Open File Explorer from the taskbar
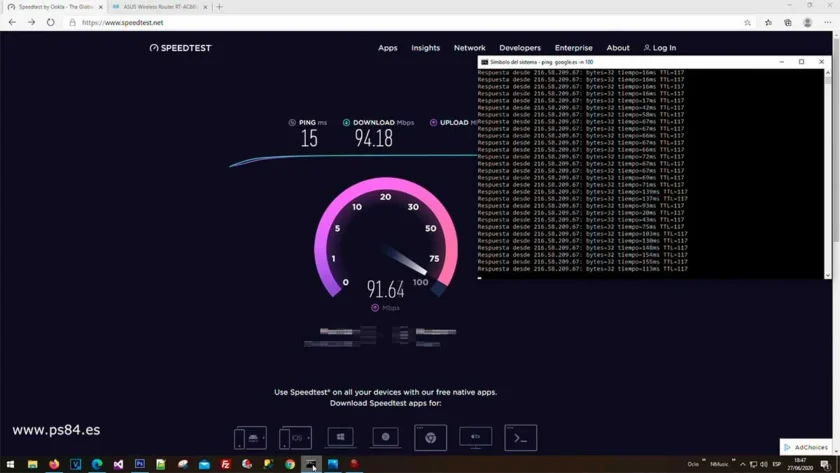Viewport: 840px width, 473px height. [x=33, y=464]
